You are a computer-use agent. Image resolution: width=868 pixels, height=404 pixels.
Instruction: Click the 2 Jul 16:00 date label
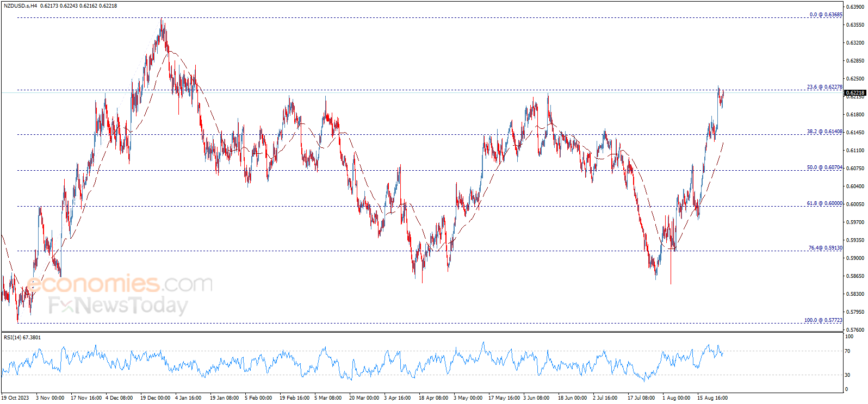pyautogui.click(x=605, y=398)
